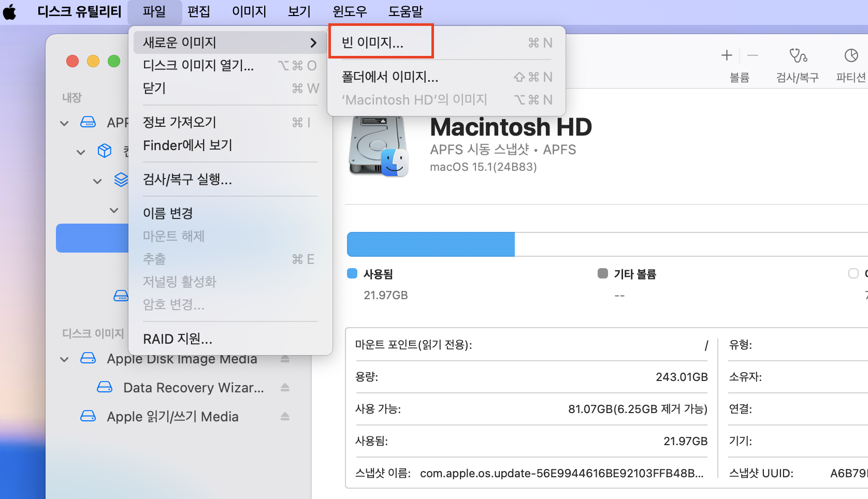Add a volume with the plus icon
The height and width of the screenshot is (499, 868).
tap(727, 55)
